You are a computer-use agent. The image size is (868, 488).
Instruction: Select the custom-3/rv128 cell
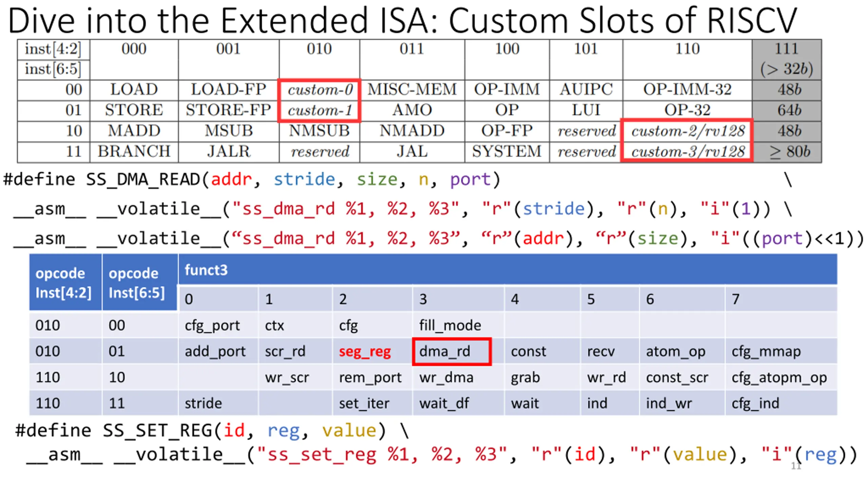tap(687, 151)
